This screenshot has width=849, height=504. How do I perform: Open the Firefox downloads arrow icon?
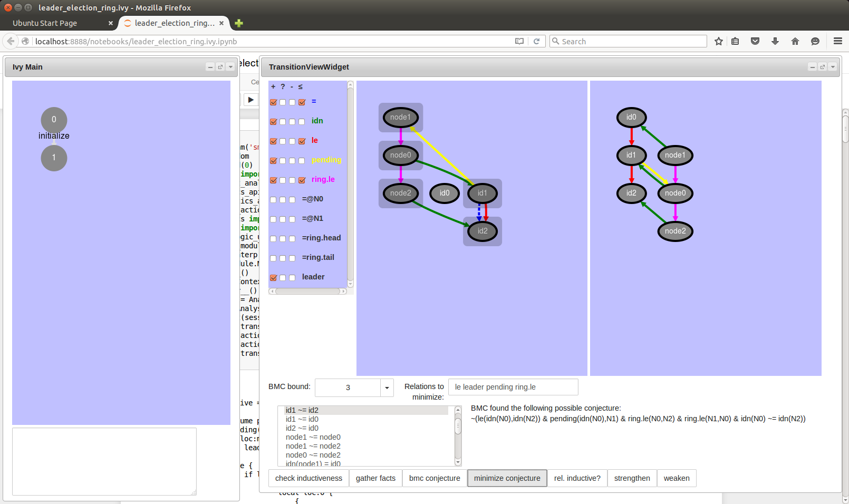coord(775,41)
